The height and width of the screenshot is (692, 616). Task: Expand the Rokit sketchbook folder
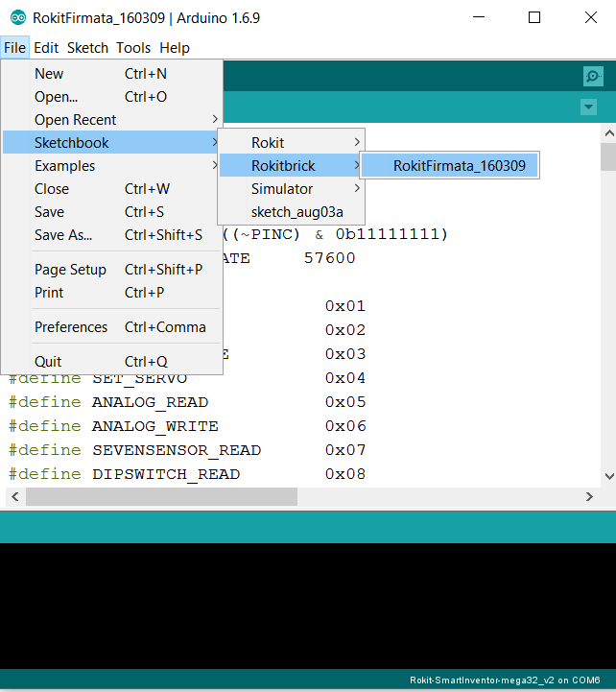292,143
